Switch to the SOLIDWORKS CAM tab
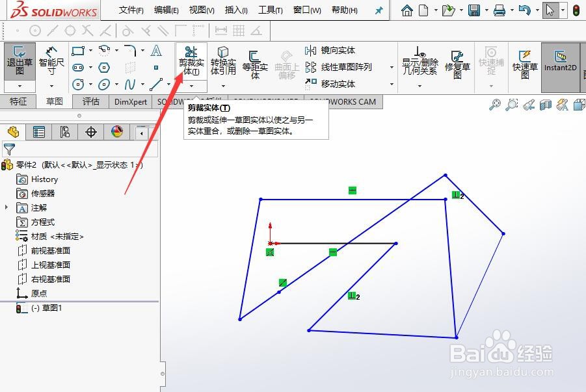 click(343, 101)
